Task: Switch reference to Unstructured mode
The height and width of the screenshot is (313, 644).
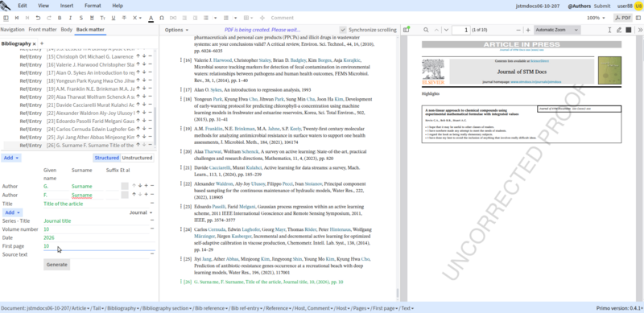Action: 137,158
